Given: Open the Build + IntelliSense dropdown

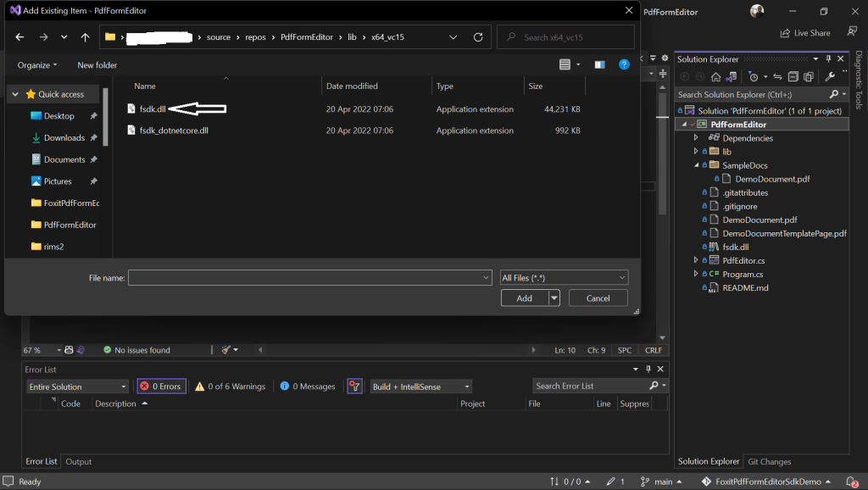Looking at the screenshot, I should [x=420, y=387].
